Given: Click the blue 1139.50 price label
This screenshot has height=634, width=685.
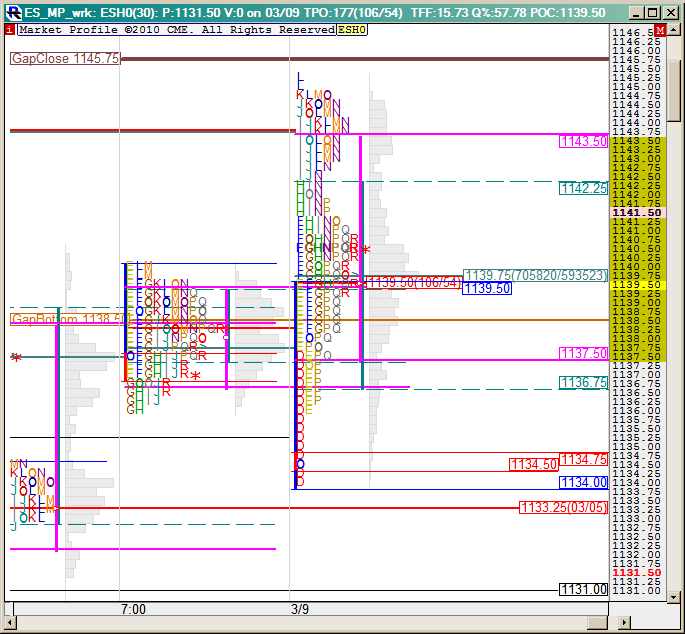Looking at the screenshot, I should 487,288.
